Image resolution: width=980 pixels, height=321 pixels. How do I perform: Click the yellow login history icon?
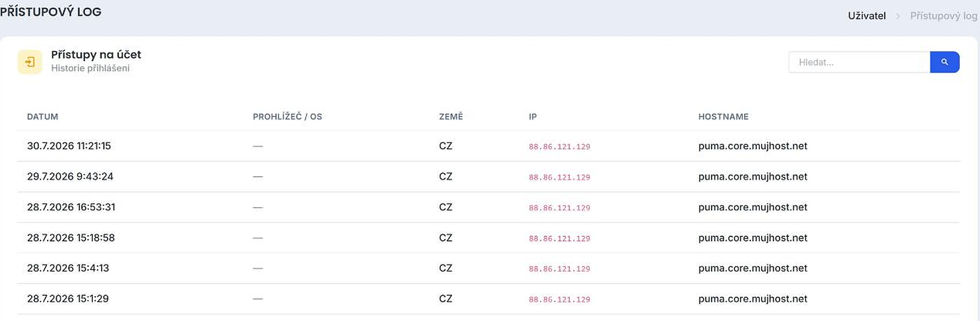click(30, 62)
